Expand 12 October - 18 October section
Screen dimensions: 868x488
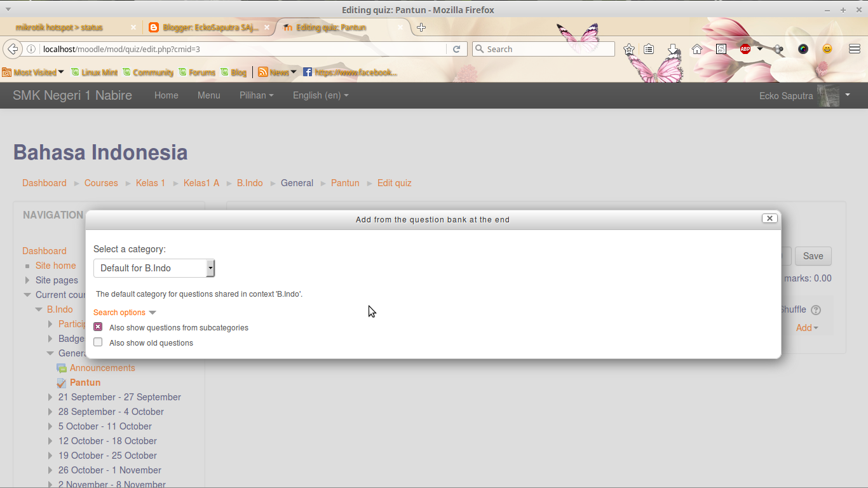point(50,441)
